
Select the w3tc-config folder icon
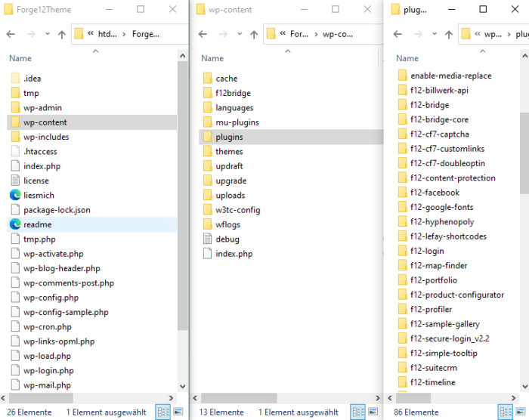(208, 210)
